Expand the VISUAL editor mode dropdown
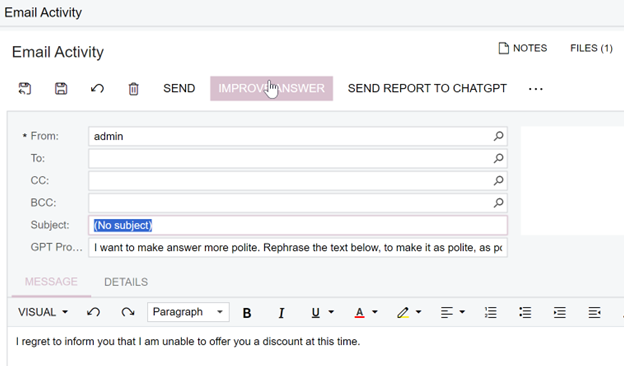 coord(43,312)
